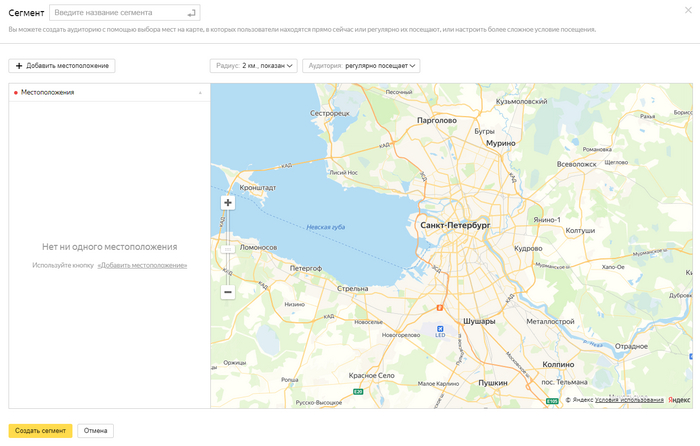This screenshot has height=446, width=700.
Task: Focus the segment name input field
Action: [117, 13]
